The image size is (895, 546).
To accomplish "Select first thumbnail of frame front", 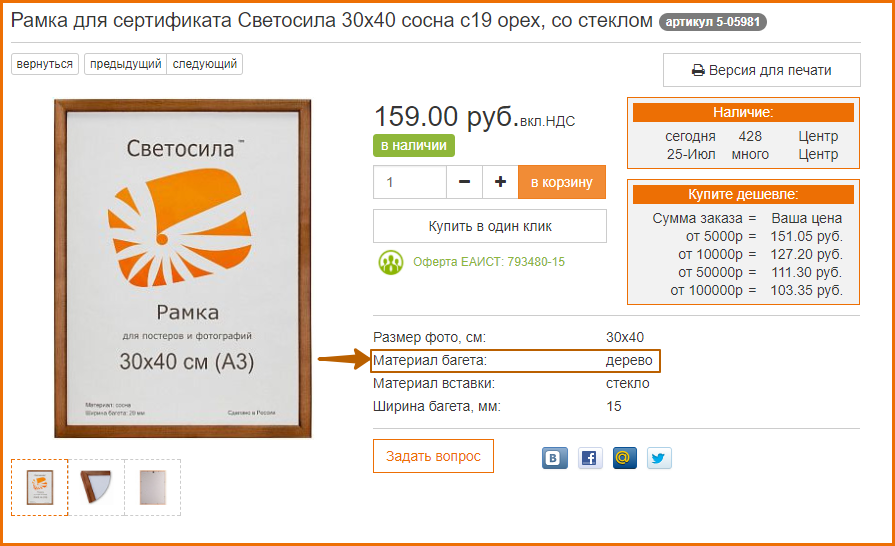I will [x=39, y=487].
